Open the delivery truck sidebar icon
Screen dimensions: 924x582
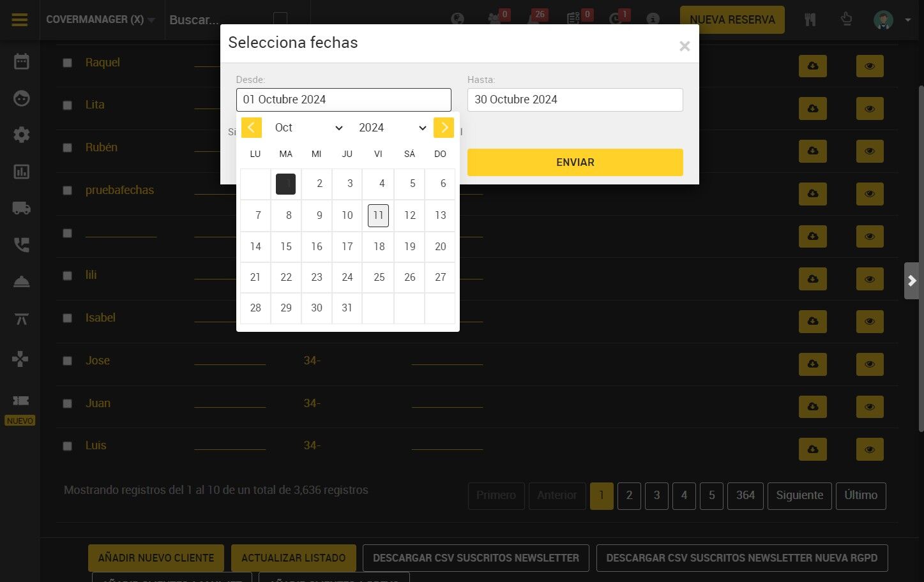click(x=22, y=208)
